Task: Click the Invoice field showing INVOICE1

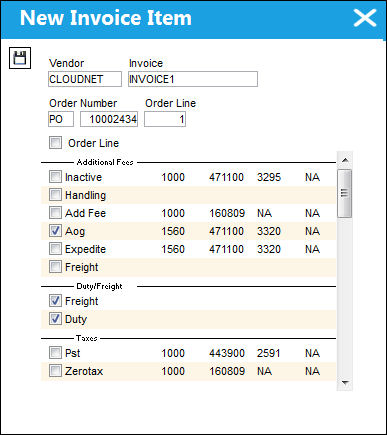Action: tap(193, 79)
